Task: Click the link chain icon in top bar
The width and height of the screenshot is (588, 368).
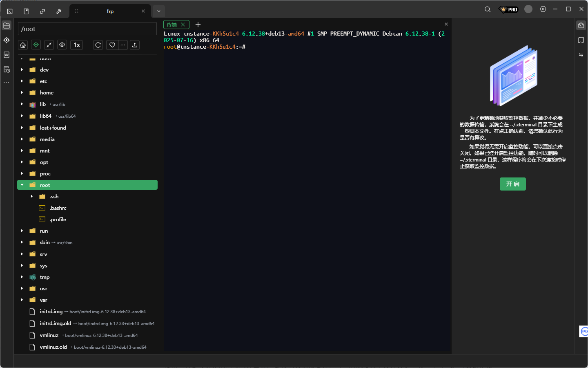Action: pos(42,11)
